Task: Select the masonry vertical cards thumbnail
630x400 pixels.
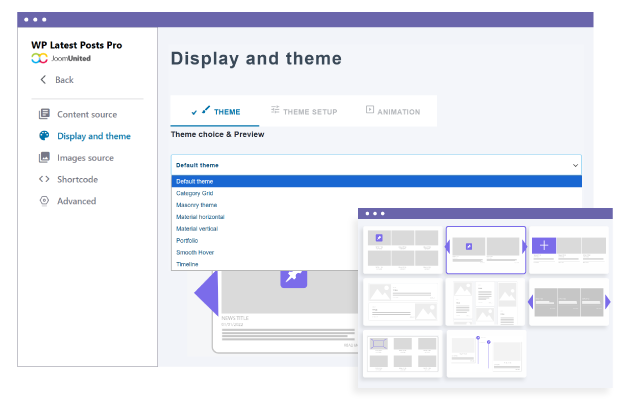Action: pyautogui.click(x=486, y=302)
